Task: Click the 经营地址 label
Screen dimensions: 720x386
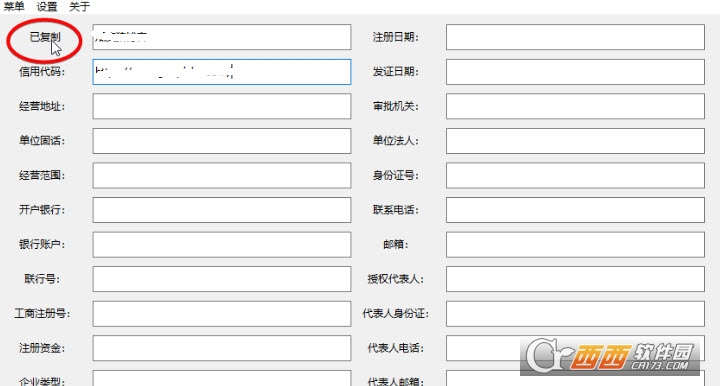Action: (42, 106)
